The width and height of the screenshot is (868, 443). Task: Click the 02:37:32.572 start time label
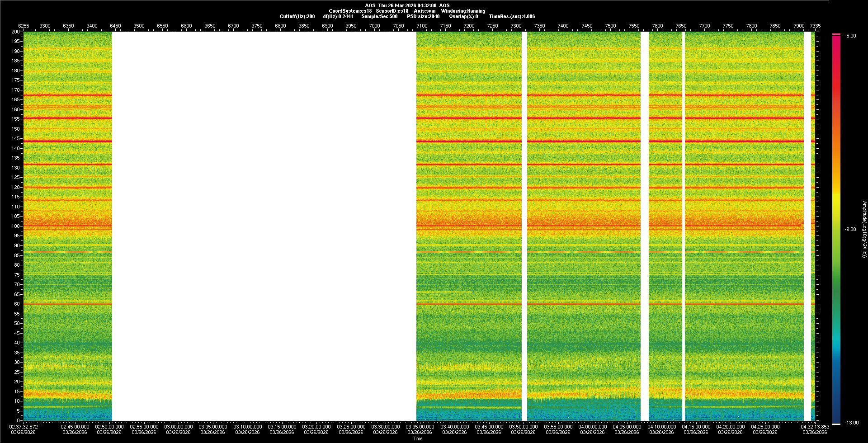pos(24,427)
